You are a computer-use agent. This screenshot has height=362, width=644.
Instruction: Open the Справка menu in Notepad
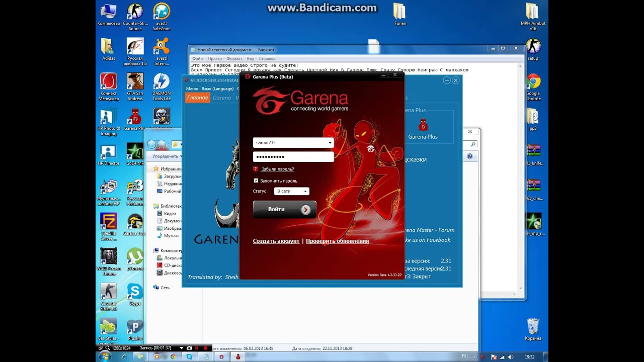point(267,58)
